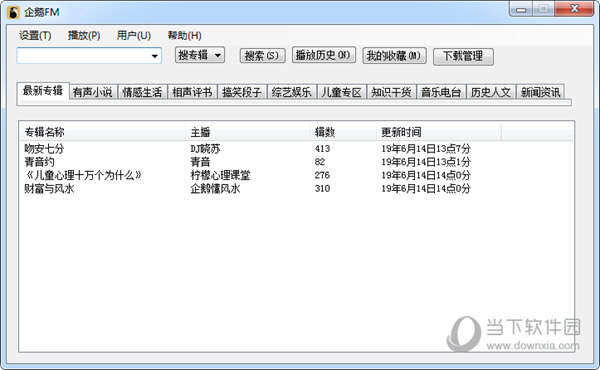This screenshot has width=600, height=370.
Task: Click update time 19年6月14日13点1分
Action: pyautogui.click(x=426, y=162)
